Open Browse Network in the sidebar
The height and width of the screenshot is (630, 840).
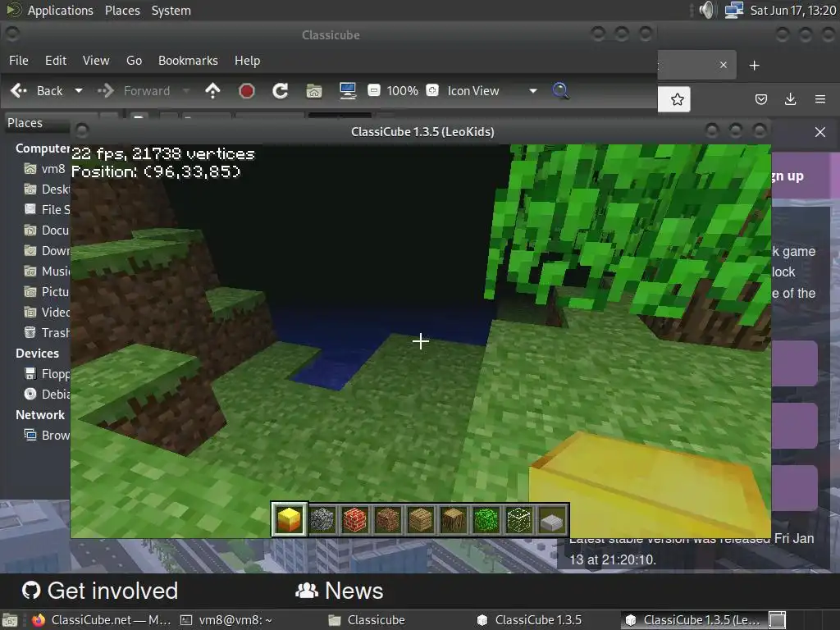point(46,436)
